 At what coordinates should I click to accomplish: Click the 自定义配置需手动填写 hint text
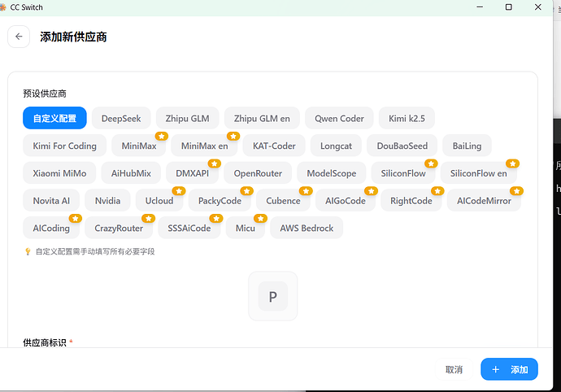pos(95,251)
